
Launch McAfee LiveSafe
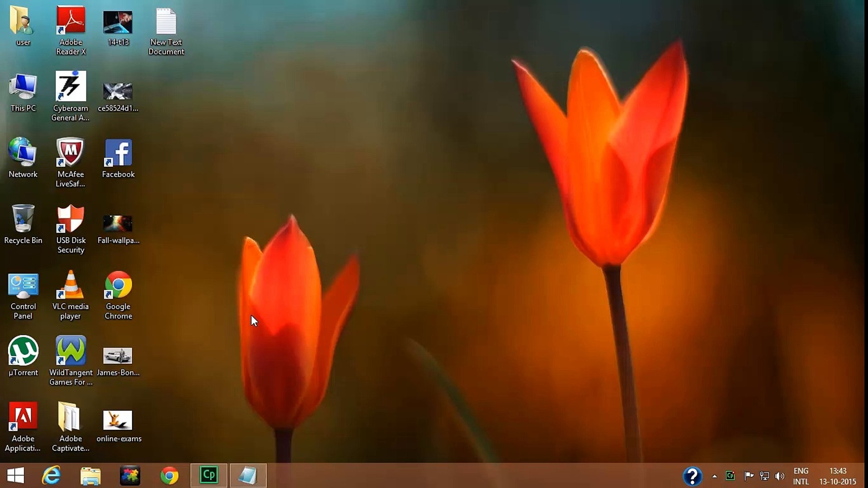click(x=70, y=151)
